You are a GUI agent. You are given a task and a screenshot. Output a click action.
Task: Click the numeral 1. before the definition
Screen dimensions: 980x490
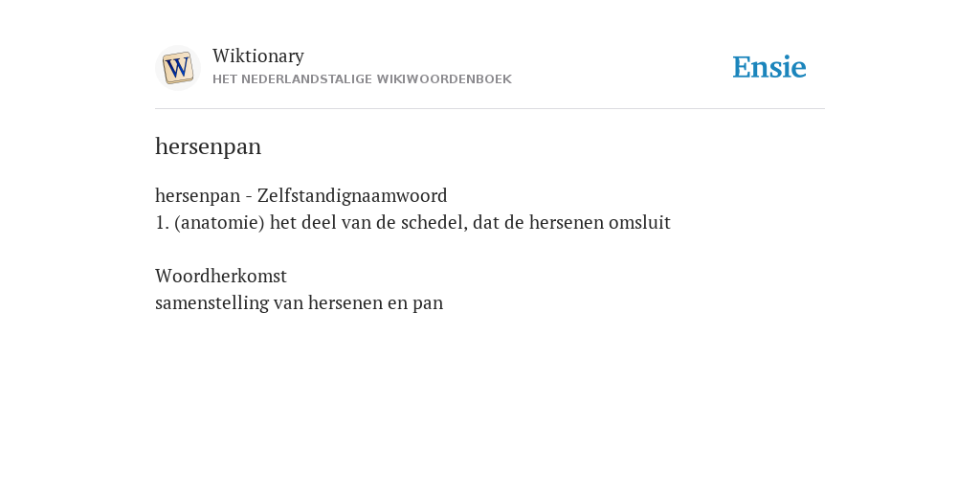coord(162,222)
